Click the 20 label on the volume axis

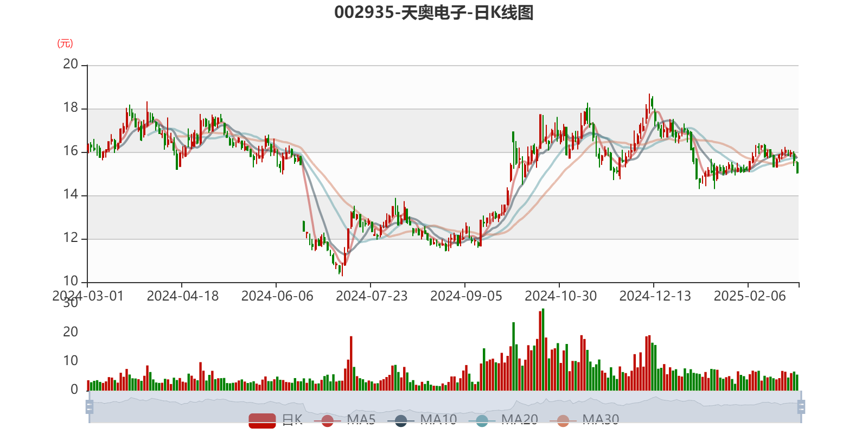pos(71,332)
